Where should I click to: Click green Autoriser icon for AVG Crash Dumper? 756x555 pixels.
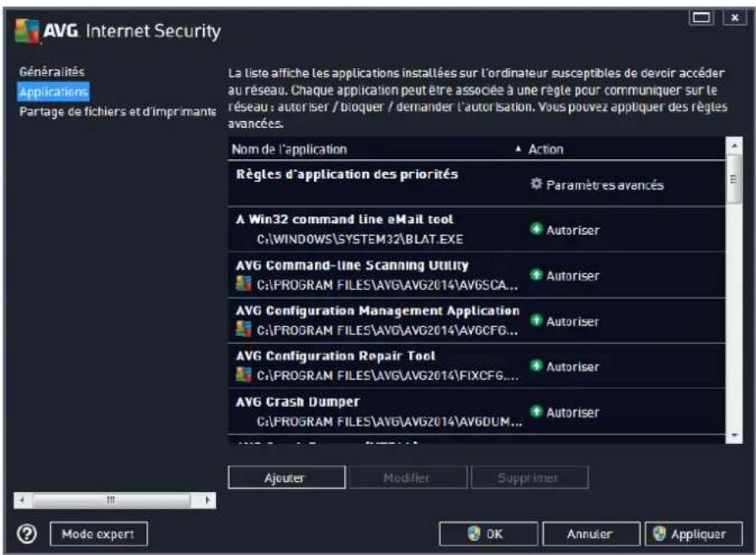point(536,411)
